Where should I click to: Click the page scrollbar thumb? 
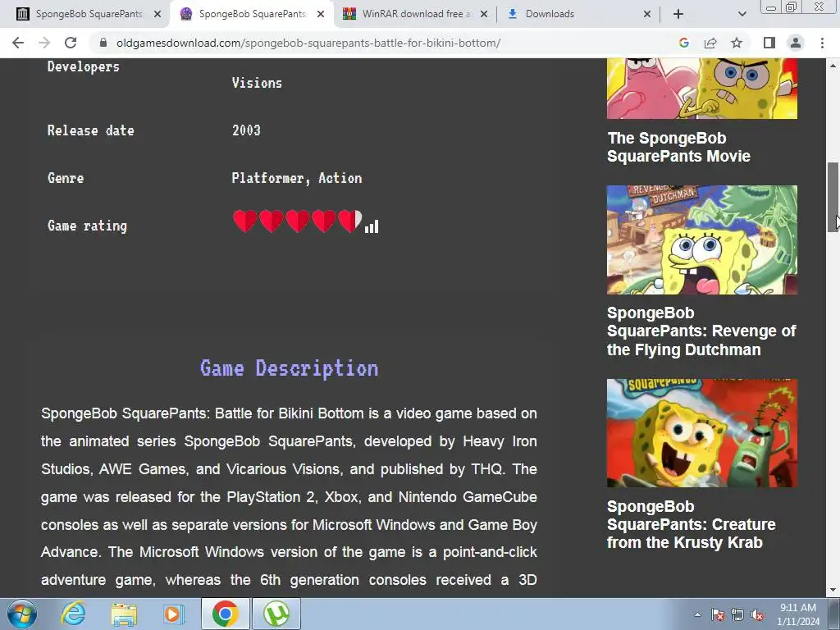point(833,197)
